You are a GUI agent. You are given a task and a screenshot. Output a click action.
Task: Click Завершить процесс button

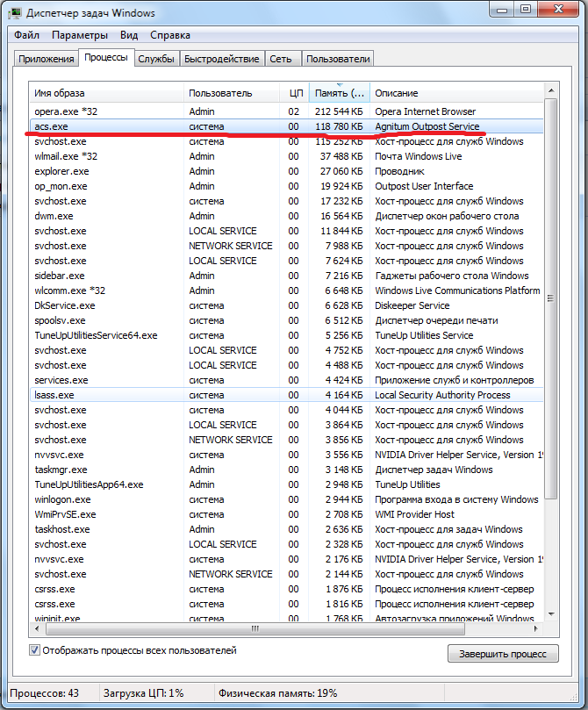pos(503,654)
